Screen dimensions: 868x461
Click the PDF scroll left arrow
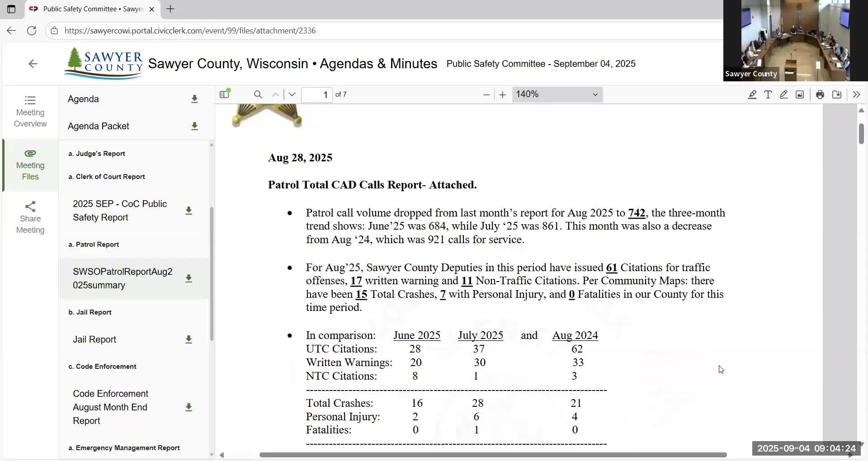222,455
